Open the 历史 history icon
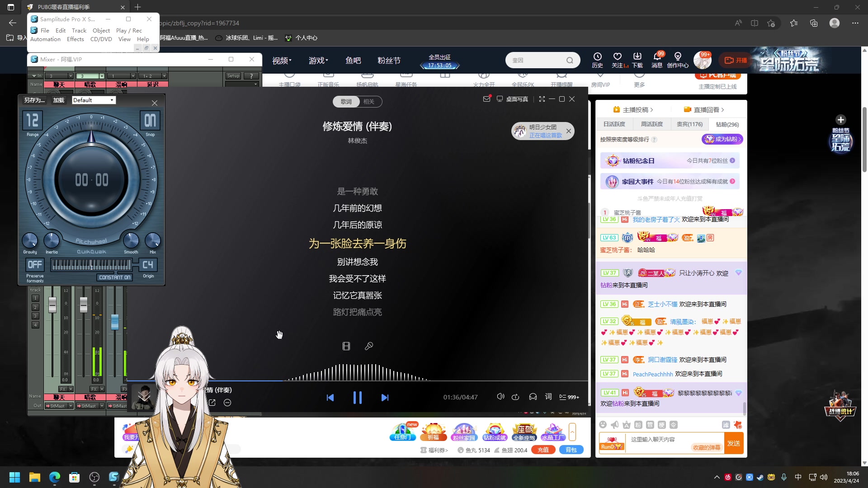Viewport: 868px width, 488px height. pos(597,60)
